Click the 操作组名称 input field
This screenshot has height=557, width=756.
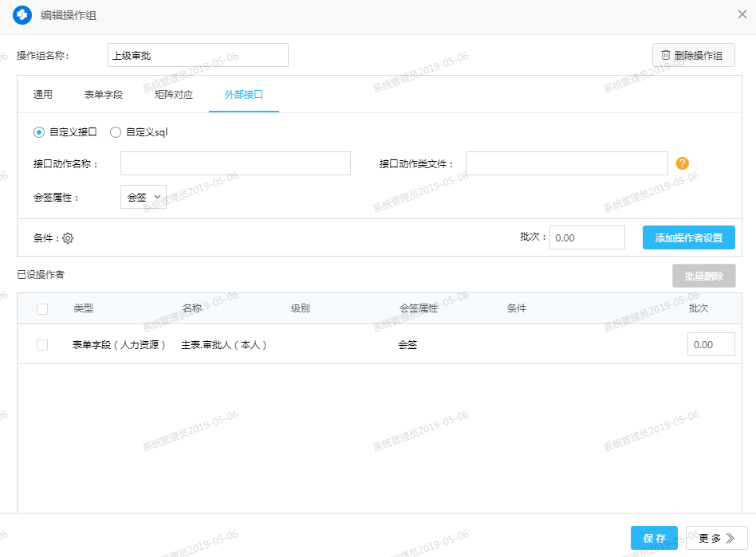point(198,56)
